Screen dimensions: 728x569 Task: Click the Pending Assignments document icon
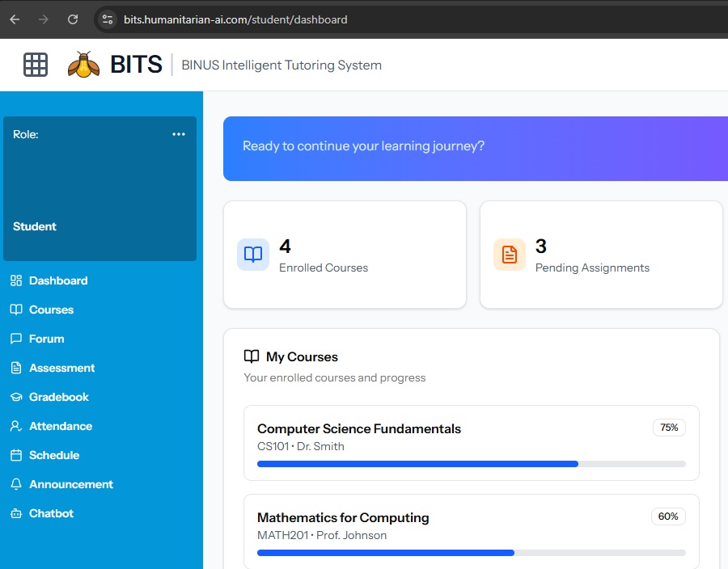510,255
